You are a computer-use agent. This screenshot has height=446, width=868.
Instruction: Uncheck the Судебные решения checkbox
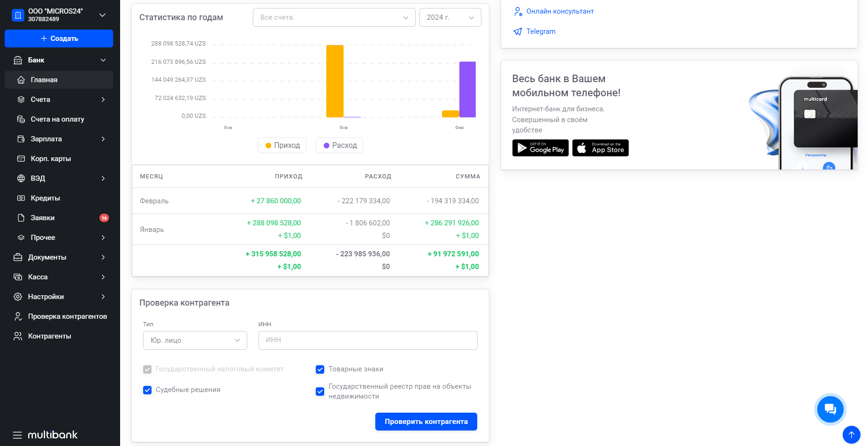click(x=147, y=390)
